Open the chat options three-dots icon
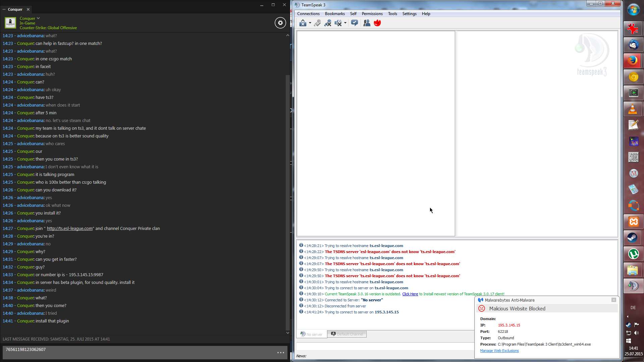644x362 pixels. (x=281, y=353)
